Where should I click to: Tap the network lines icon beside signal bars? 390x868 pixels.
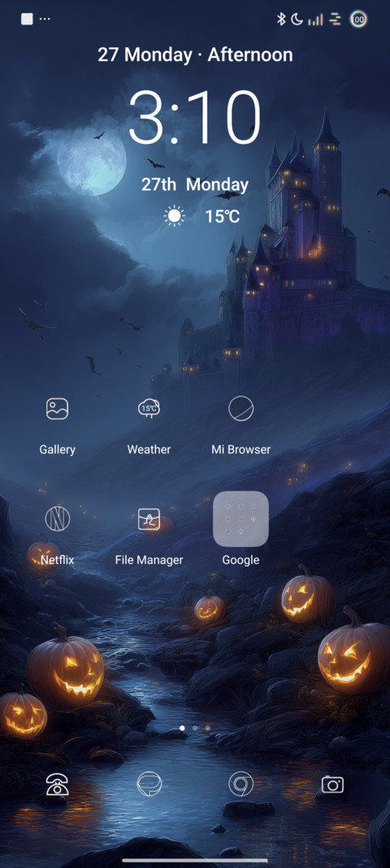336,20
